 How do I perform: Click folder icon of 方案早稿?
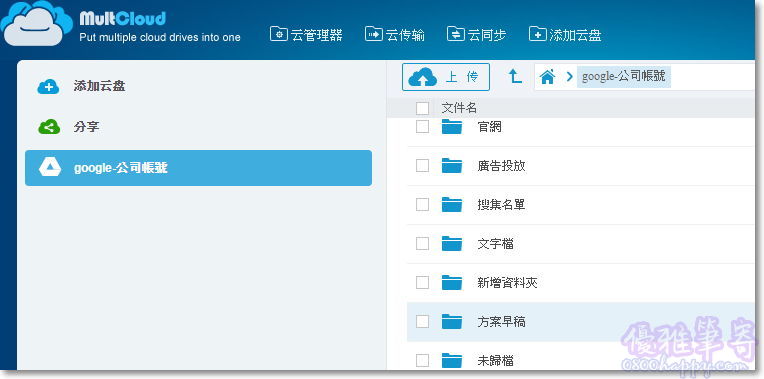tap(452, 322)
